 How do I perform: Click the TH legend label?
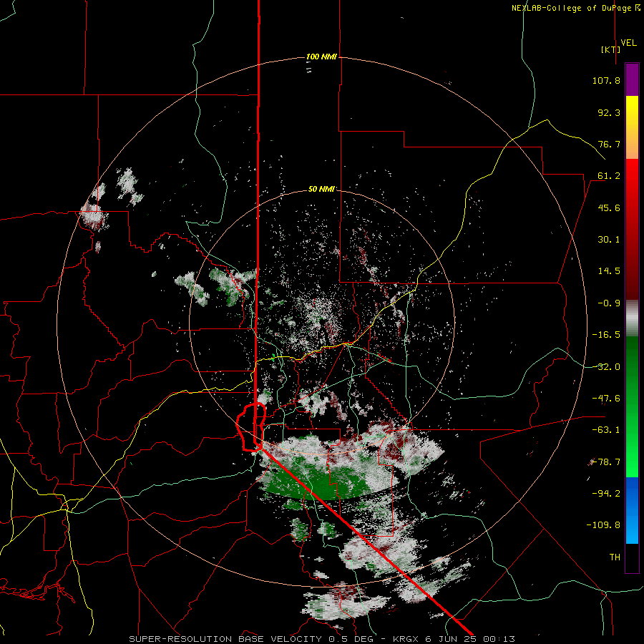pos(615,557)
